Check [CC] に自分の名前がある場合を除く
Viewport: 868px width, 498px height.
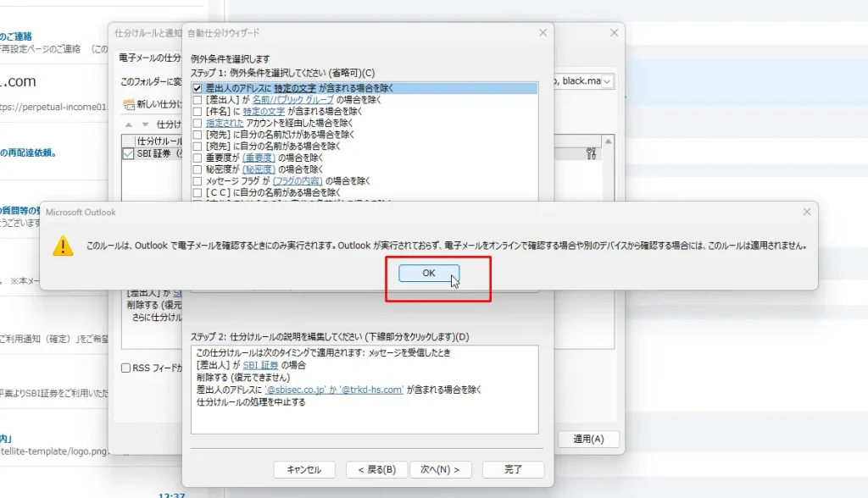coord(197,192)
